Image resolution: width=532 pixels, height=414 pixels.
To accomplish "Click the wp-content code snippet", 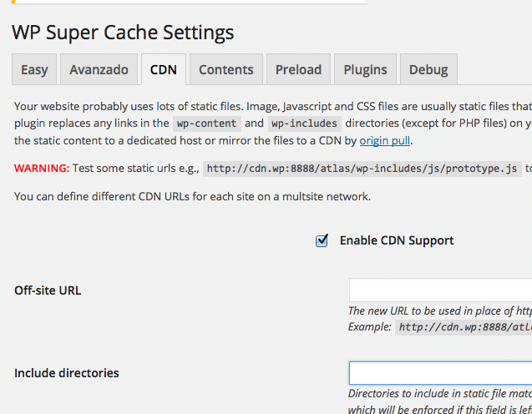I will [x=207, y=124].
